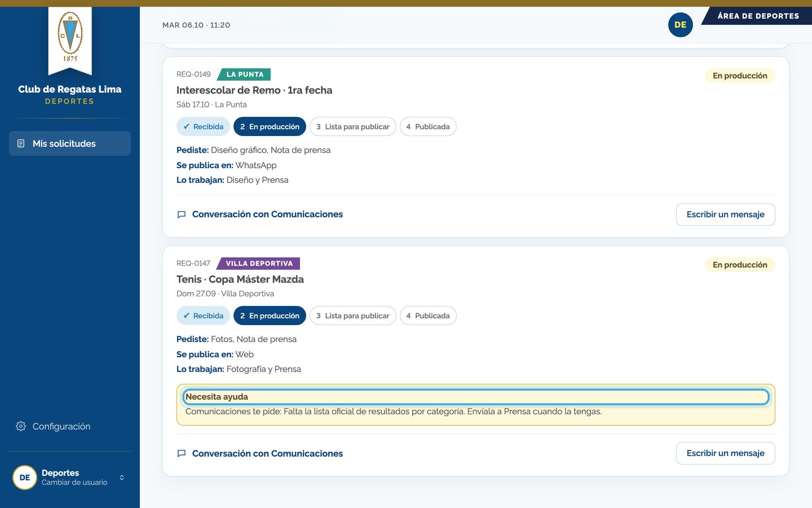Click the REQ-0147 request number
This screenshot has height=508, width=812.
click(x=193, y=264)
